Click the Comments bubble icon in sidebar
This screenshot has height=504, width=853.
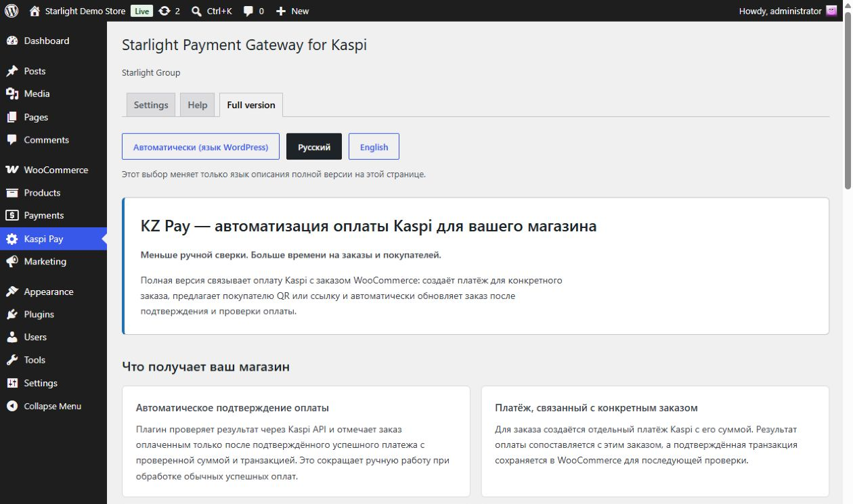pos(12,140)
